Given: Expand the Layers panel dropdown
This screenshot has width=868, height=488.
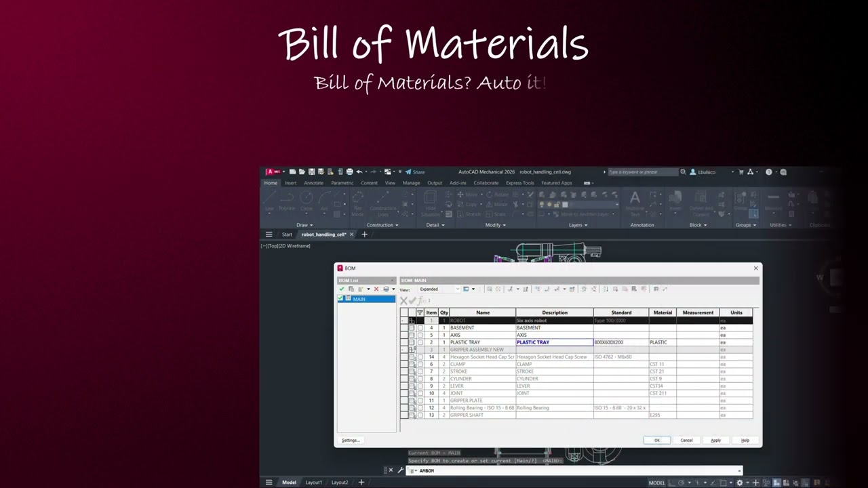Looking at the screenshot, I should click(578, 225).
